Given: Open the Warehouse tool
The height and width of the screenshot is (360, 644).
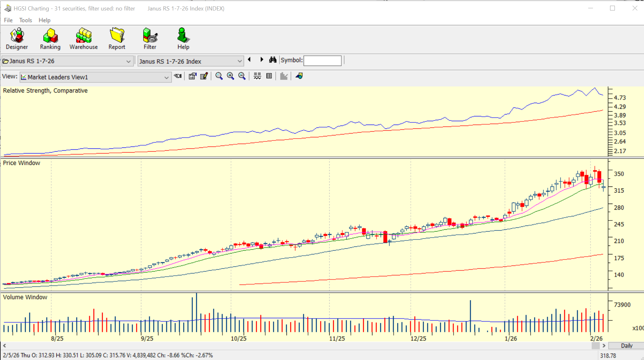Looking at the screenshot, I should pos(84,39).
